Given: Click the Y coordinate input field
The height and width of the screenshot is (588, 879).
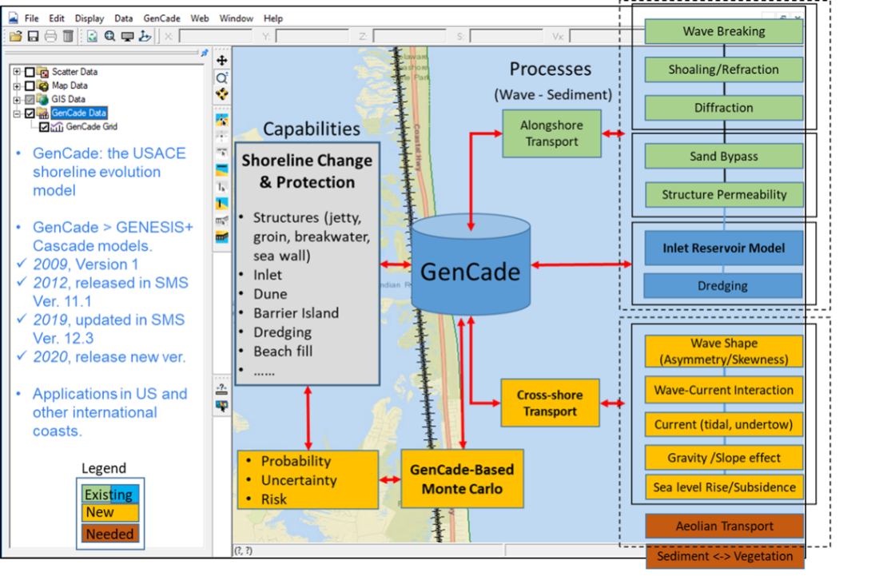Looking at the screenshot, I should click(312, 37).
